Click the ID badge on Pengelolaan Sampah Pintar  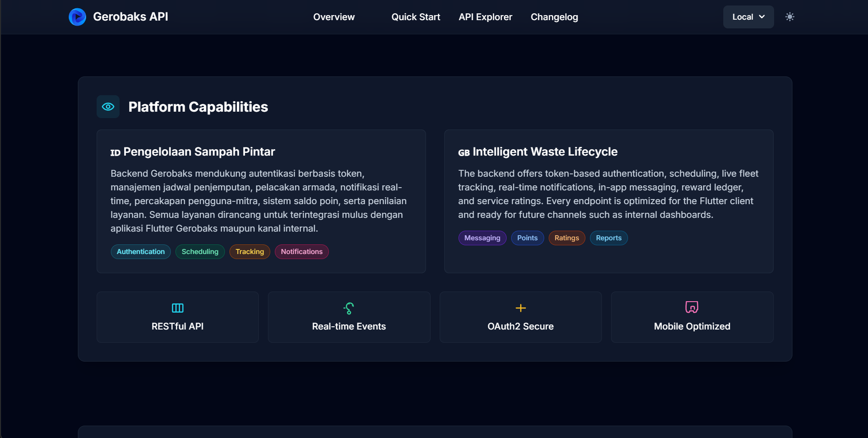pos(115,152)
